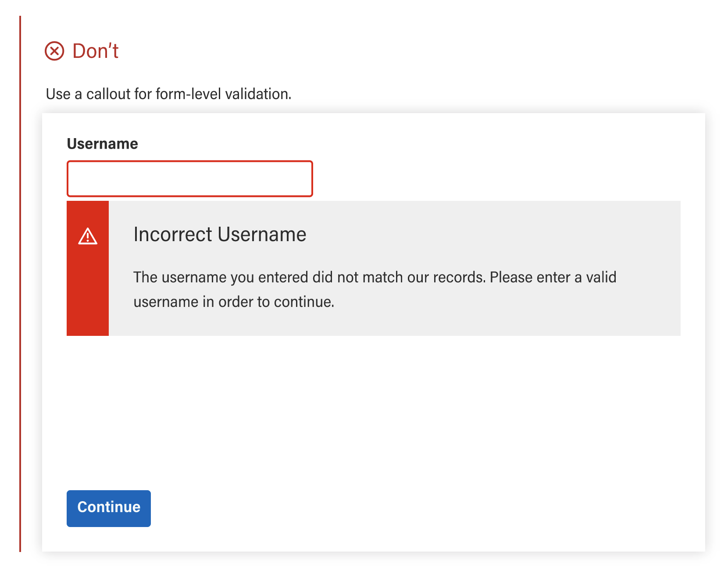Click the "Don't" heading text
The width and height of the screenshot is (728, 570).
(x=95, y=51)
